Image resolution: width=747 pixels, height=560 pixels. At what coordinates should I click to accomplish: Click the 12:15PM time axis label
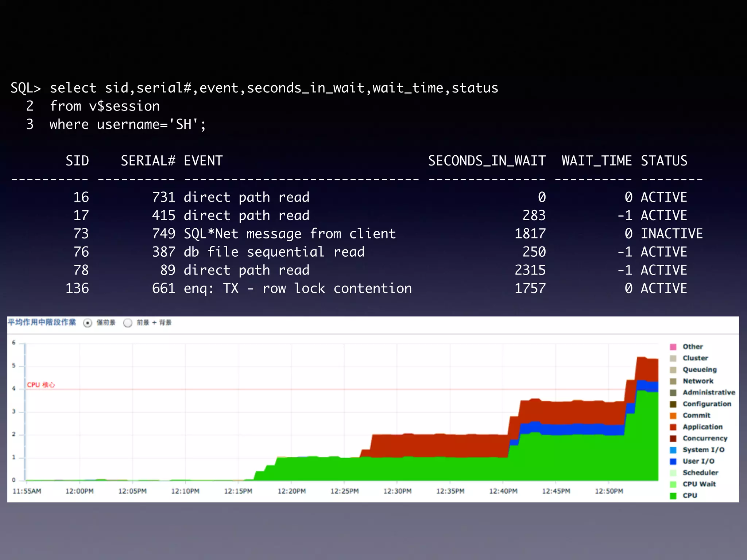coord(238,491)
